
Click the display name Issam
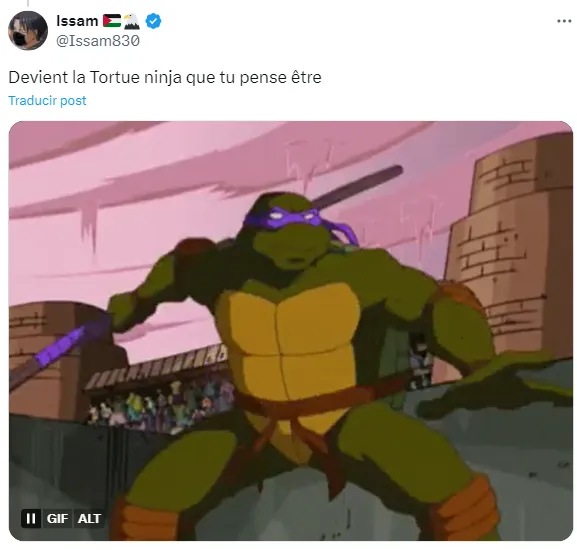click(77, 21)
